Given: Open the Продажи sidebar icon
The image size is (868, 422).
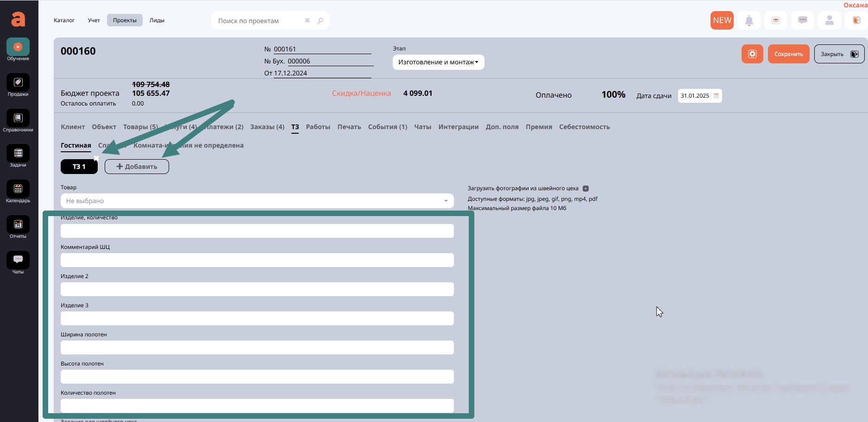Looking at the screenshot, I should pyautogui.click(x=18, y=83).
